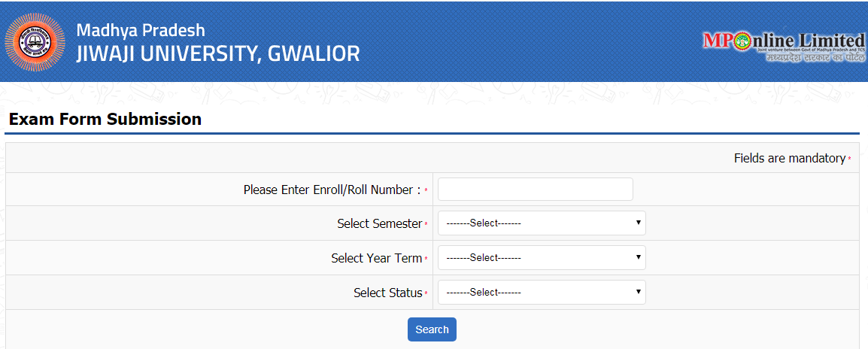Click the Select Year Term label text
This screenshot has width=868, height=349.
tap(376, 258)
